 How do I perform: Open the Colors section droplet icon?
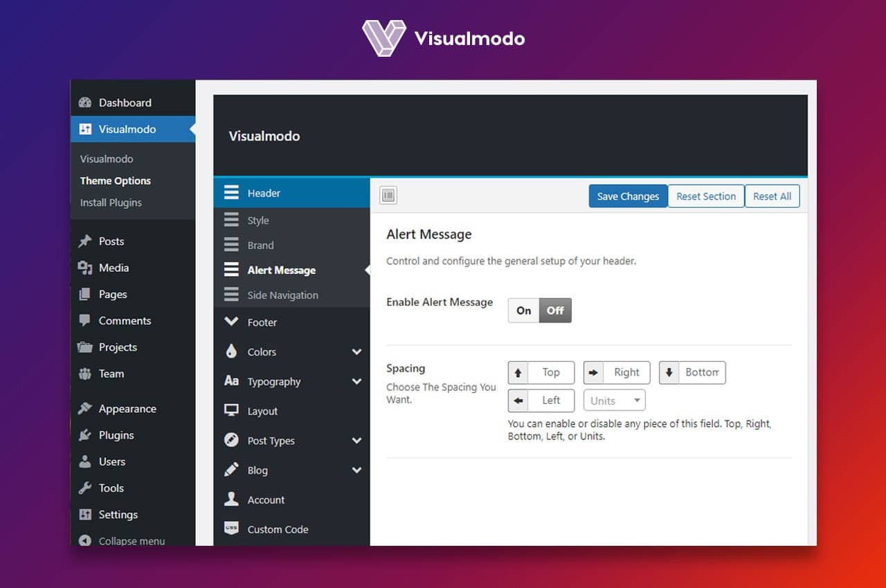click(232, 351)
